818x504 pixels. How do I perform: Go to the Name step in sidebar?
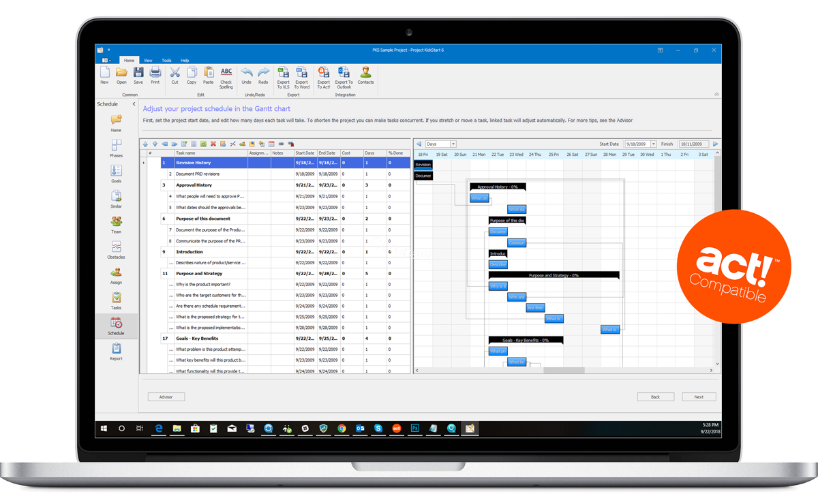[117, 123]
